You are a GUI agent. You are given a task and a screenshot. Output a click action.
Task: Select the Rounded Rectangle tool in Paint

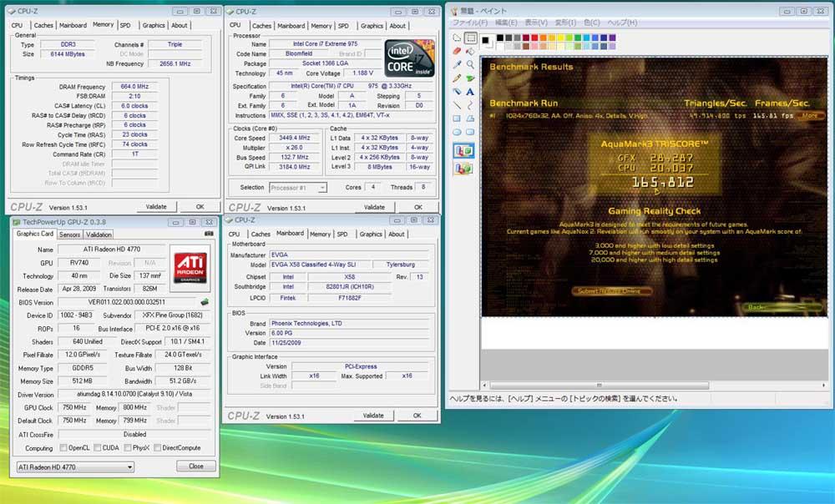point(470,132)
